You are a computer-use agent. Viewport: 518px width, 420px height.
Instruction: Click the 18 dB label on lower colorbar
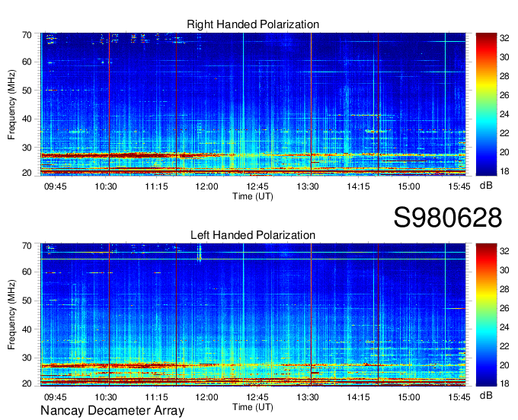pos(504,383)
